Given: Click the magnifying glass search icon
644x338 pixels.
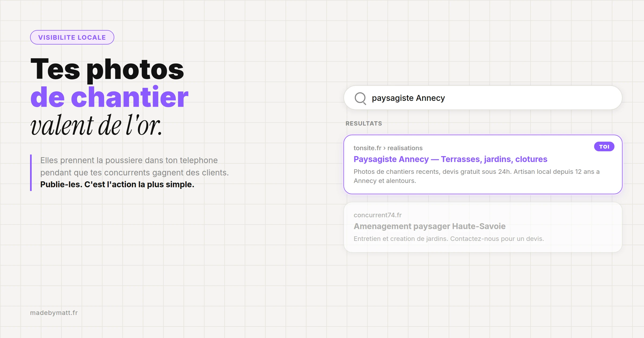Looking at the screenshot, I should (360, 98).
